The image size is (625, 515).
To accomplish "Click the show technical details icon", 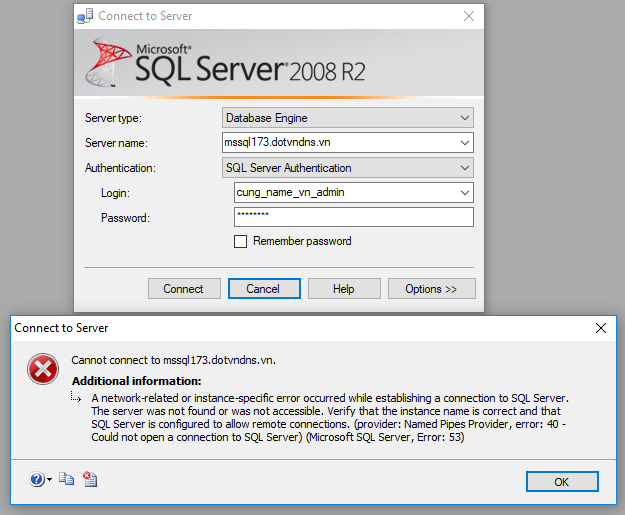I will click(90, 479).
